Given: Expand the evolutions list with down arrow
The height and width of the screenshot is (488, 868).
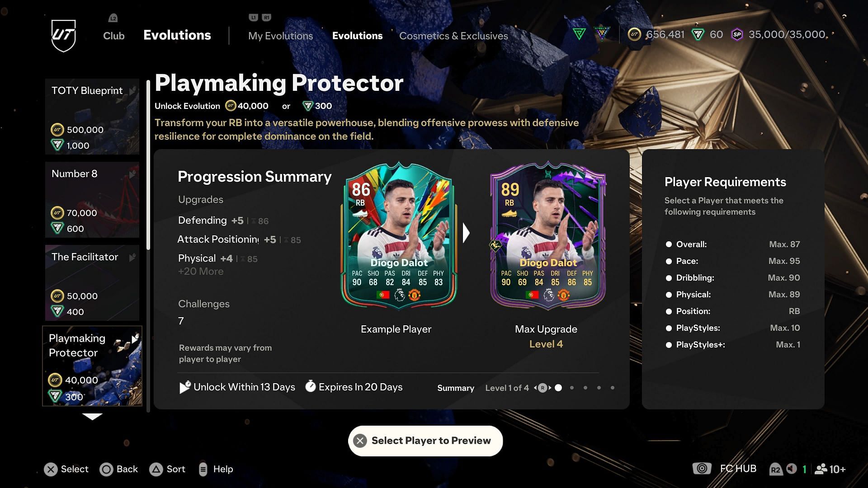Looking at the screenshot, I should pyautogui.click(x=92, y=417).
